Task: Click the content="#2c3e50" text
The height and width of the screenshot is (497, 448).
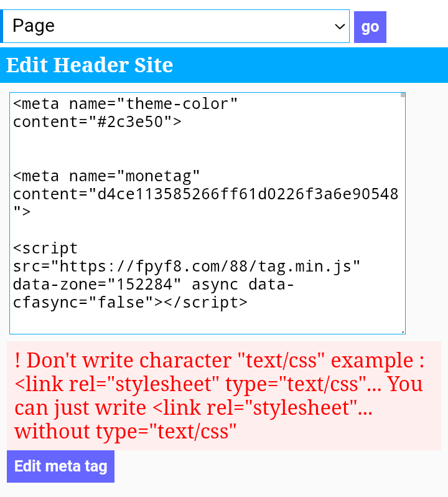Action: click(x=97, y=122)
